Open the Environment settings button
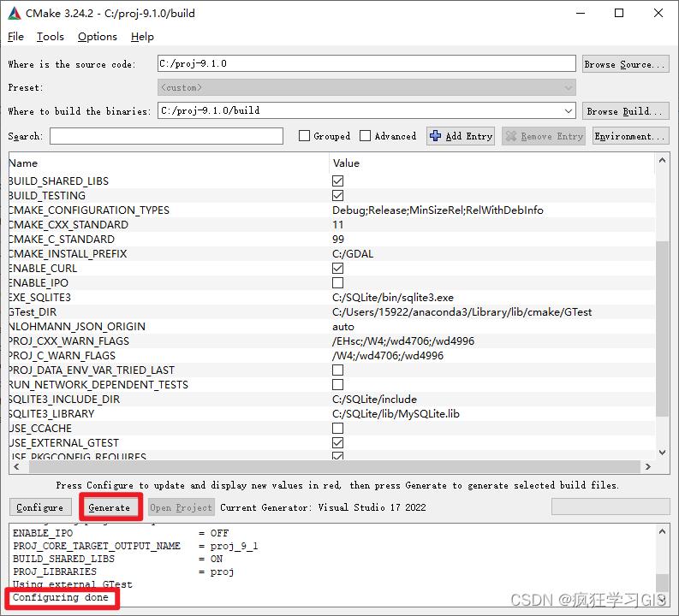Viewport: 679px width, 616px height. 630,136
